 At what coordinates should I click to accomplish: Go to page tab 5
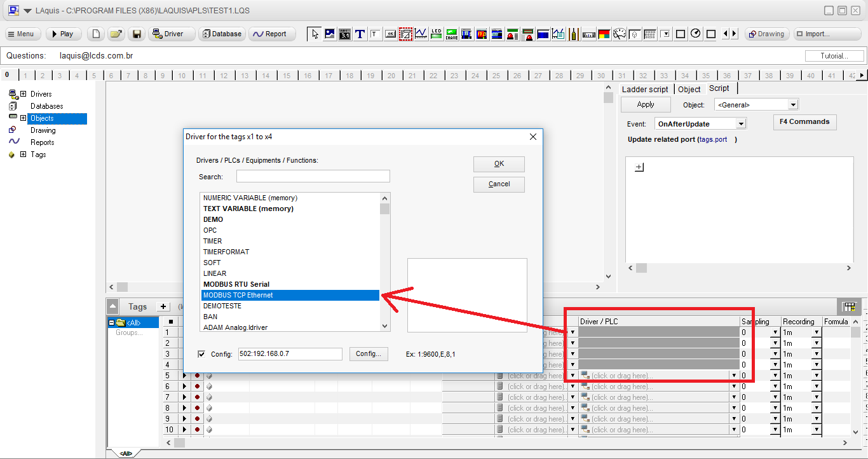pos(94,76)
